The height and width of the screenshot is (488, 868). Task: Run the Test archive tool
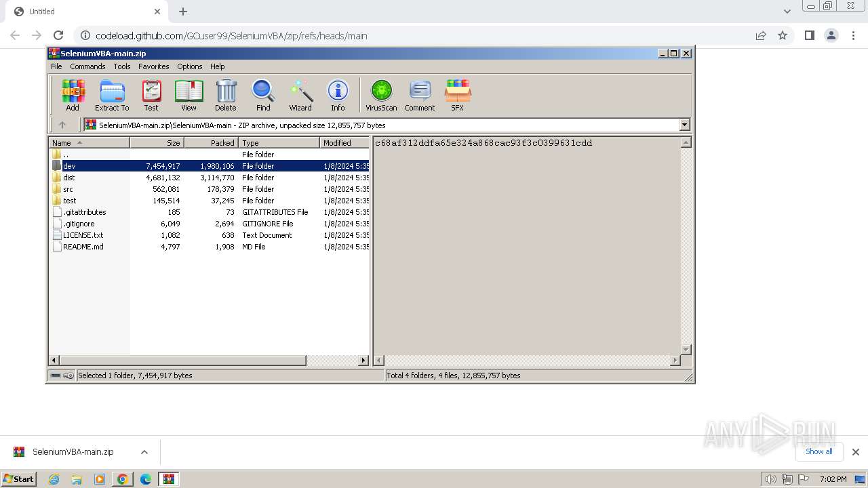[151, 95]
